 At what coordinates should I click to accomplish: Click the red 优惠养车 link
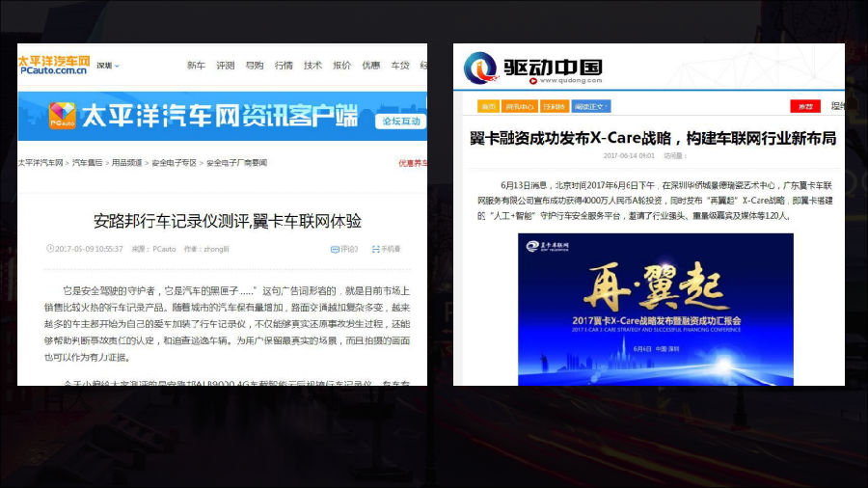coord(412,163)
